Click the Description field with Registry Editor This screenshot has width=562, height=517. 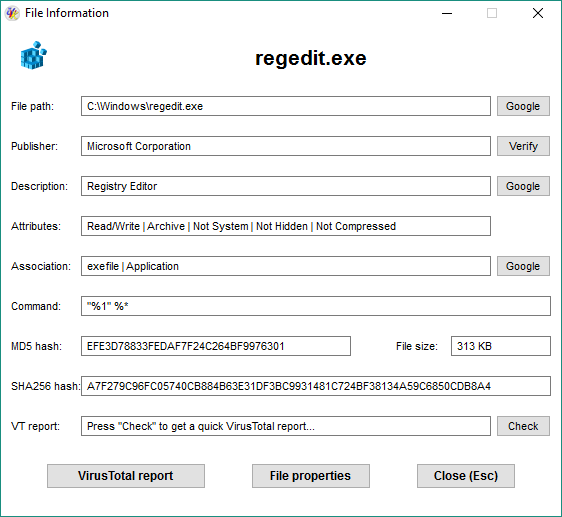(286, 186)
